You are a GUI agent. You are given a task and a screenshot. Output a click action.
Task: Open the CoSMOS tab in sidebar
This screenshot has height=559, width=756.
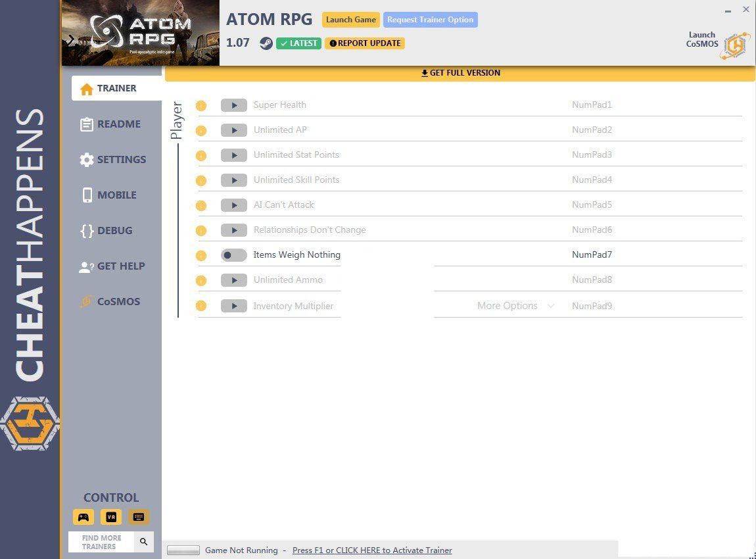pos(110,301)
